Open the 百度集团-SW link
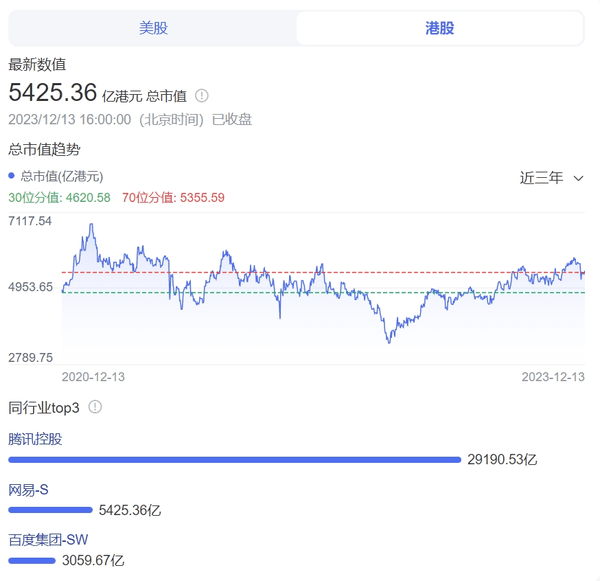This screenshot has width=600, height=581. tap(48, 540)
